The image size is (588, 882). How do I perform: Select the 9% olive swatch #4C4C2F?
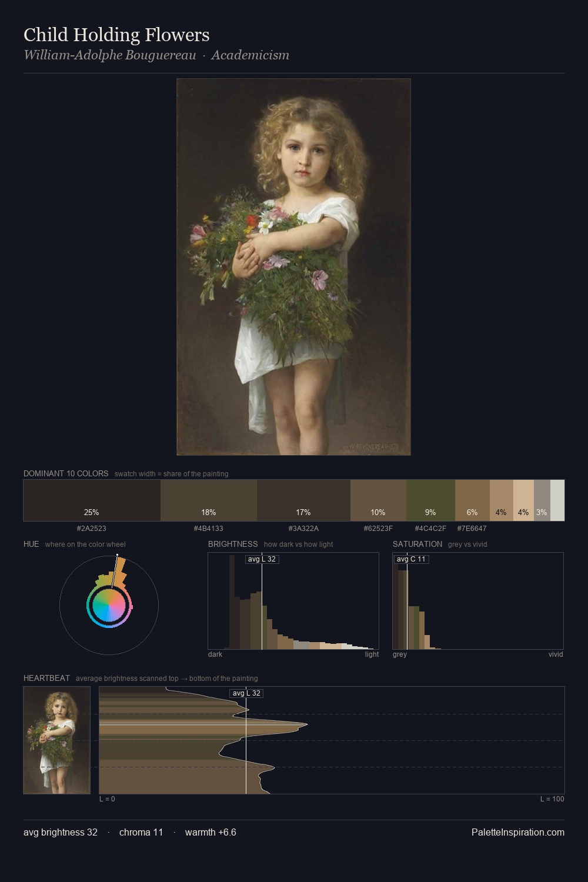click(x=430, y=500)
